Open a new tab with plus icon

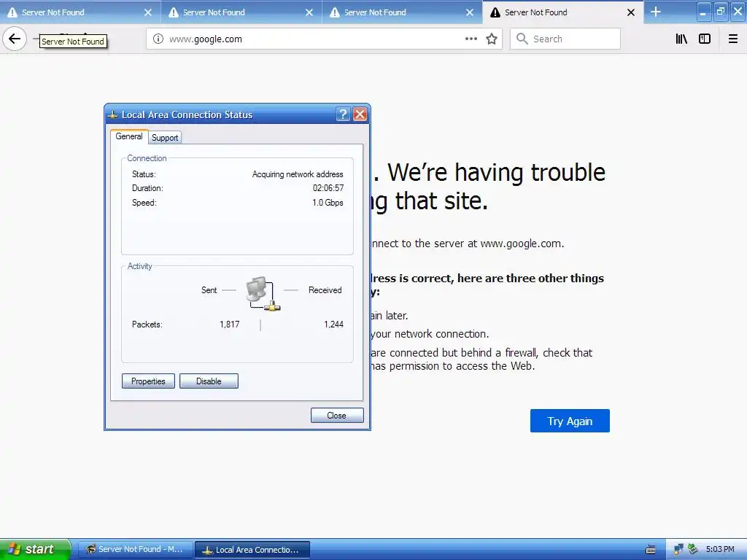pos(656,12)
